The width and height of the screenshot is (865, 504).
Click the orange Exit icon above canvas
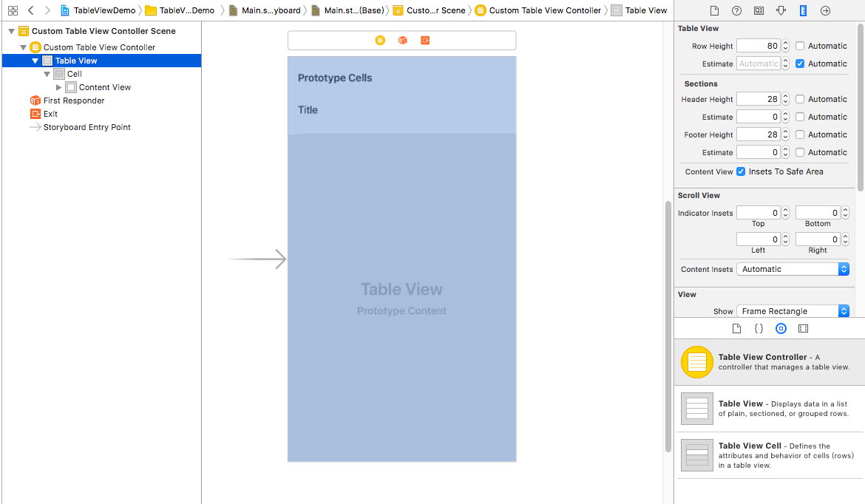[x=425, y=40]
